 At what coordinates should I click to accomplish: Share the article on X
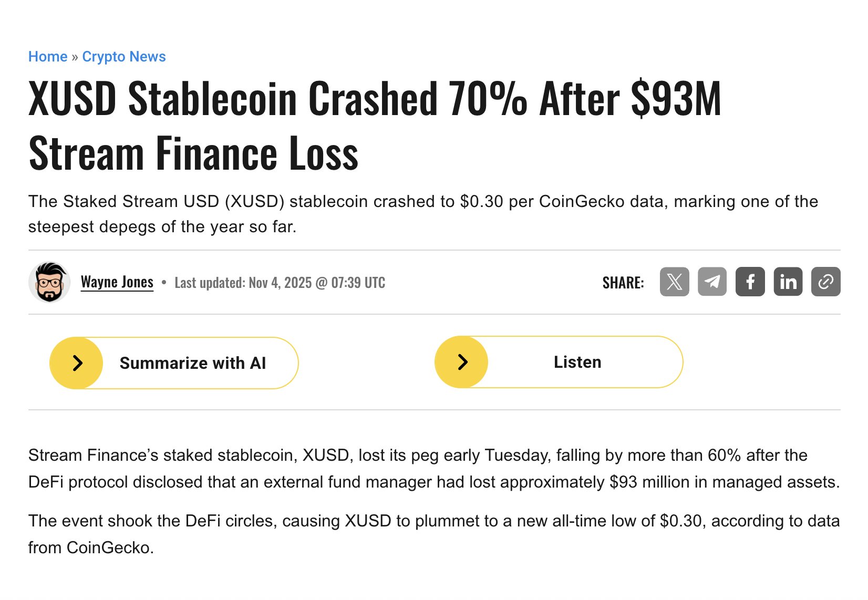674,282
